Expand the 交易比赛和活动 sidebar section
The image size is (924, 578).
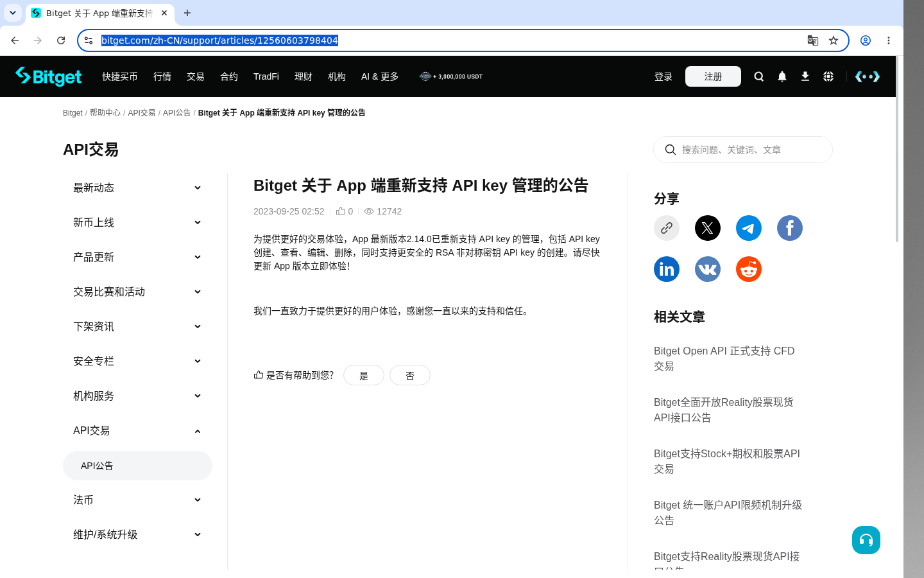click(x=137, y=292)
